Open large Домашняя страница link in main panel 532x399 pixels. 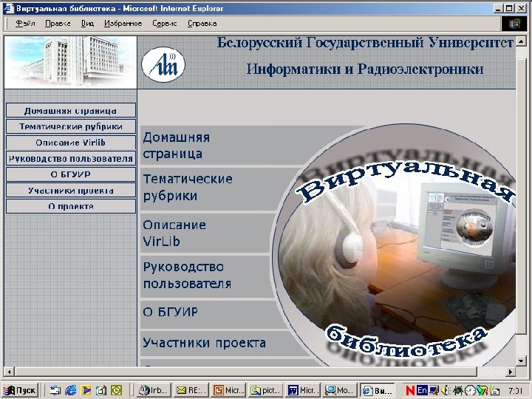coord(176,146)
